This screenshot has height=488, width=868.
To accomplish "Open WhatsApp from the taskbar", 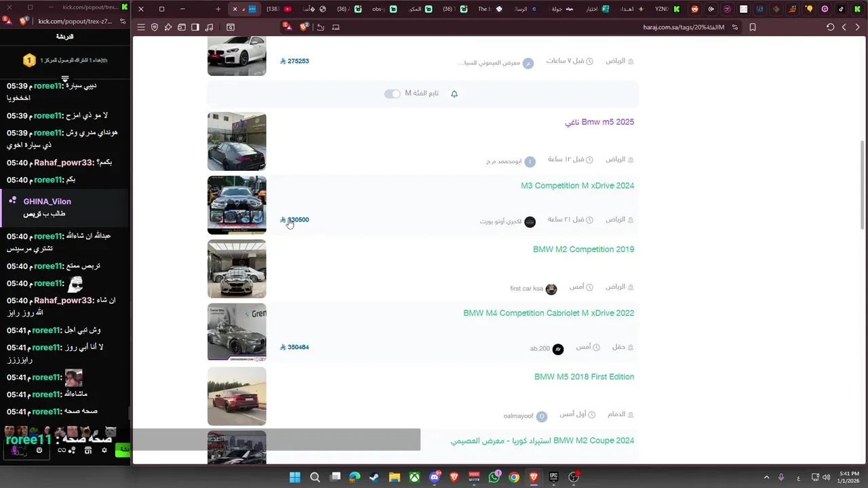I will [494, 477].
